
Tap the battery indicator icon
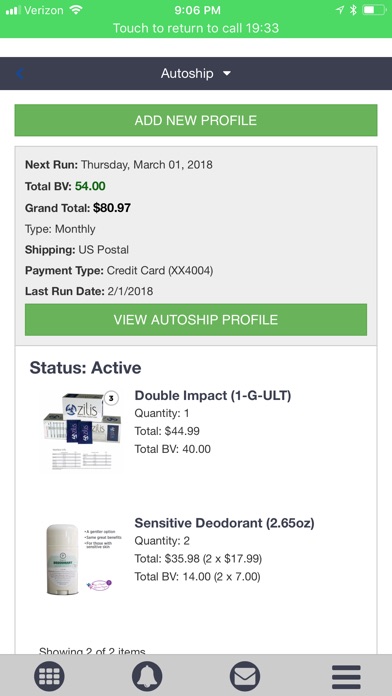point(374,10)
